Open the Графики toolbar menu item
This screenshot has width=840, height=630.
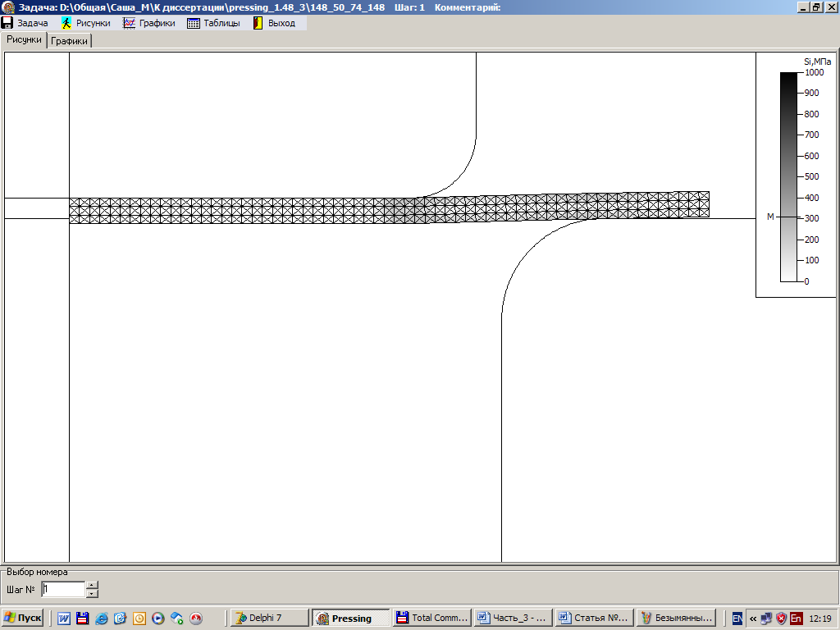pos(148,23)
